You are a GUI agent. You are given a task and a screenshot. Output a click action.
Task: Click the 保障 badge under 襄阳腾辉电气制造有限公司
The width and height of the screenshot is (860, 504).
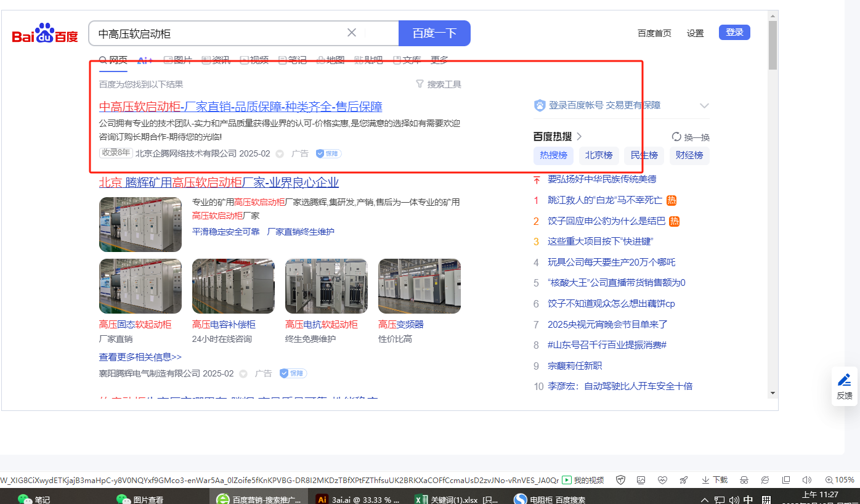pos(293,373)
